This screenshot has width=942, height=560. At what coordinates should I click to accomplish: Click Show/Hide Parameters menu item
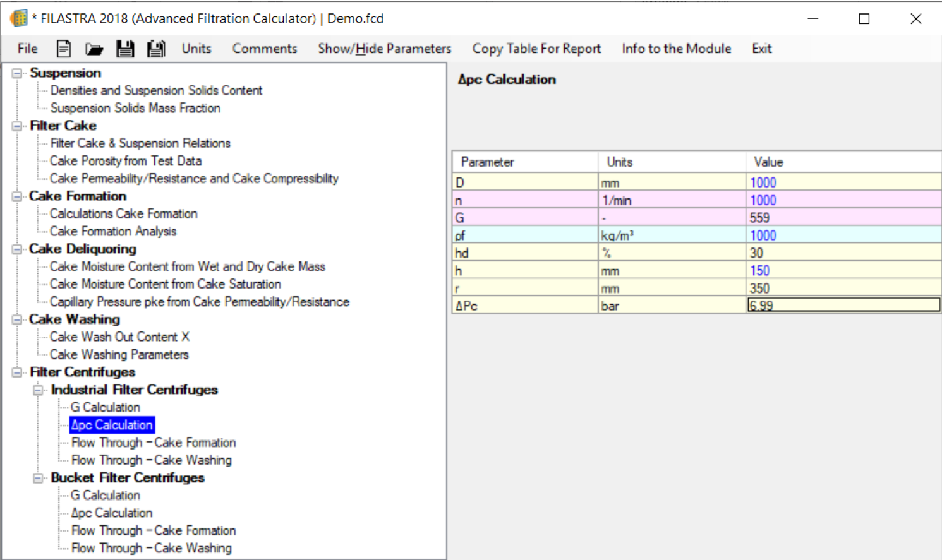(x=384, y=49)
